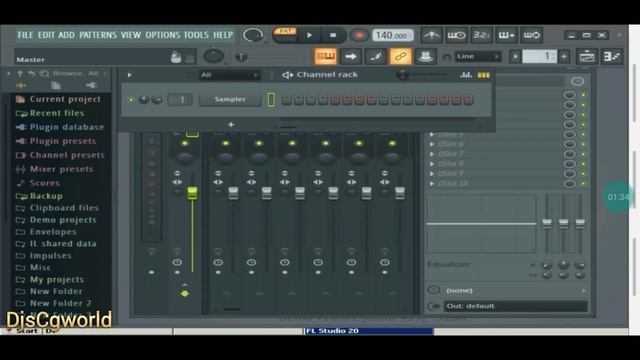
Task: Enable wait for input to start playing
Action: point(456,36)
